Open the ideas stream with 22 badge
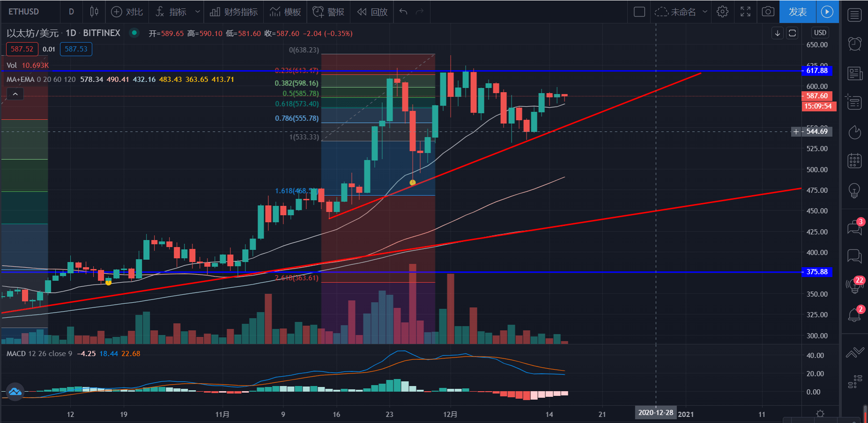The width and height of the screenshot is (868, 423). pyautogui.click(x=855, y=285)
